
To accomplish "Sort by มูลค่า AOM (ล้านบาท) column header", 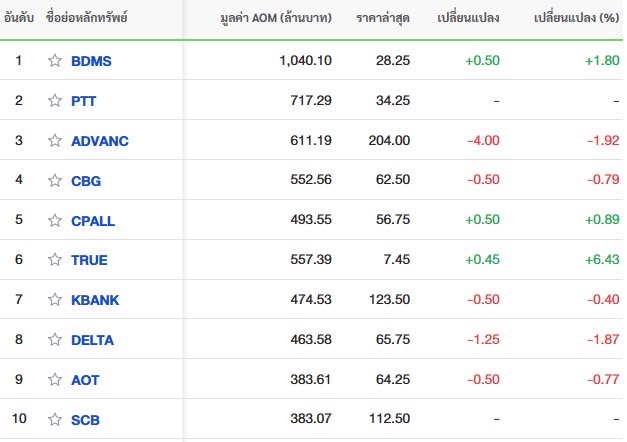I will tap(276, 18).
